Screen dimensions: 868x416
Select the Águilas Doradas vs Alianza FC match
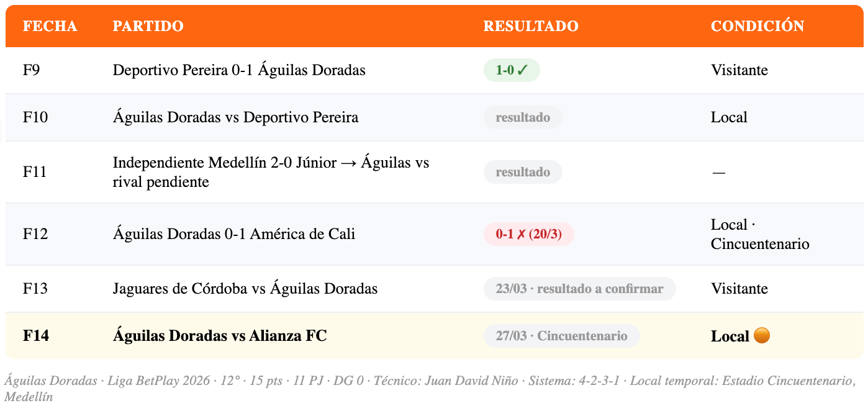(x=220, y=336)
